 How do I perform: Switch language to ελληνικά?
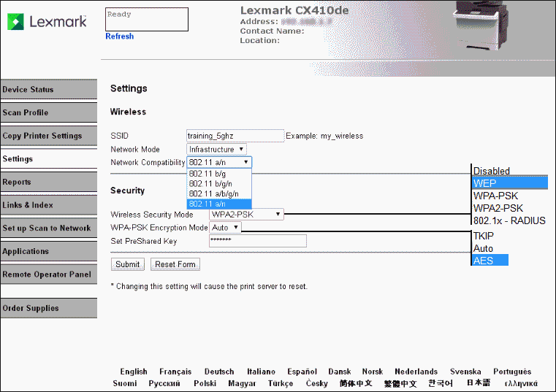tap(521, 383)
